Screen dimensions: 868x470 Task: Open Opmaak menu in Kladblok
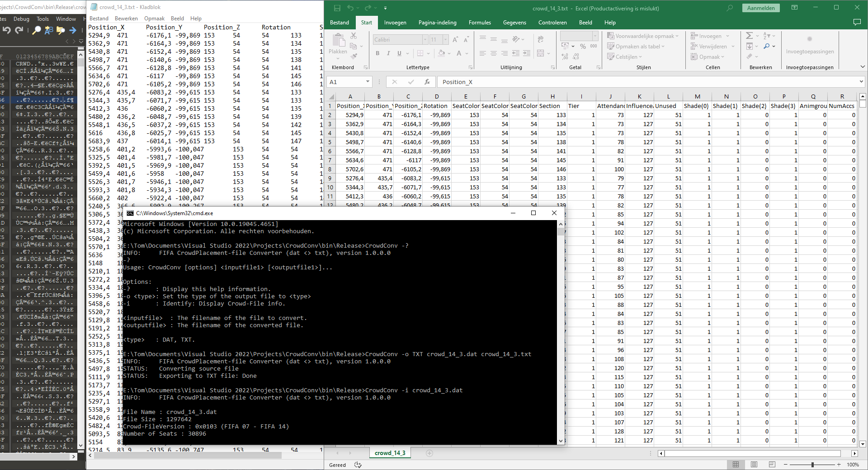(154, 19)
